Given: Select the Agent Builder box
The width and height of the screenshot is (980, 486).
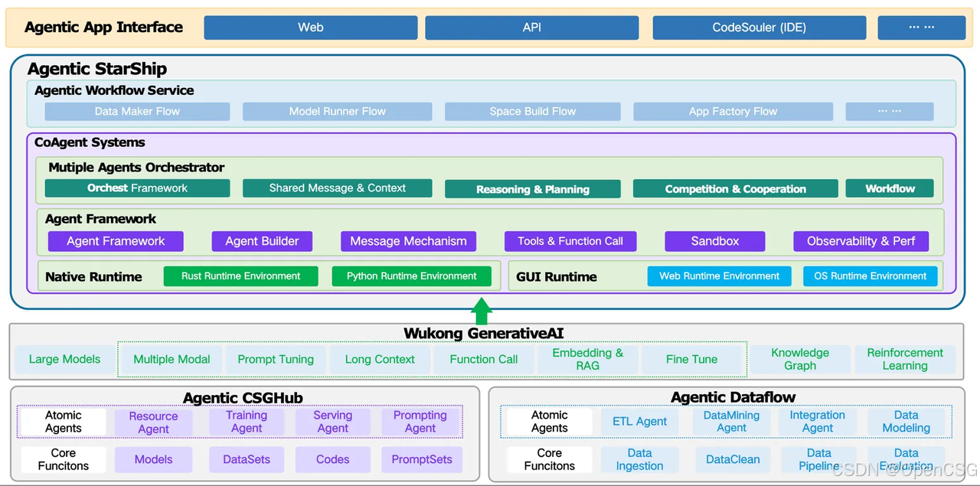Looking at the screenshot, I should 262,241.
